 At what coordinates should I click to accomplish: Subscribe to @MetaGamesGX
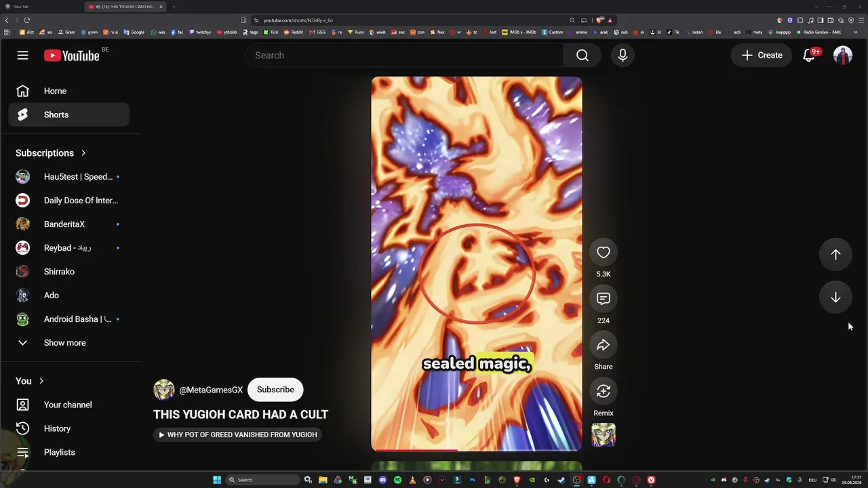[275, 390]
